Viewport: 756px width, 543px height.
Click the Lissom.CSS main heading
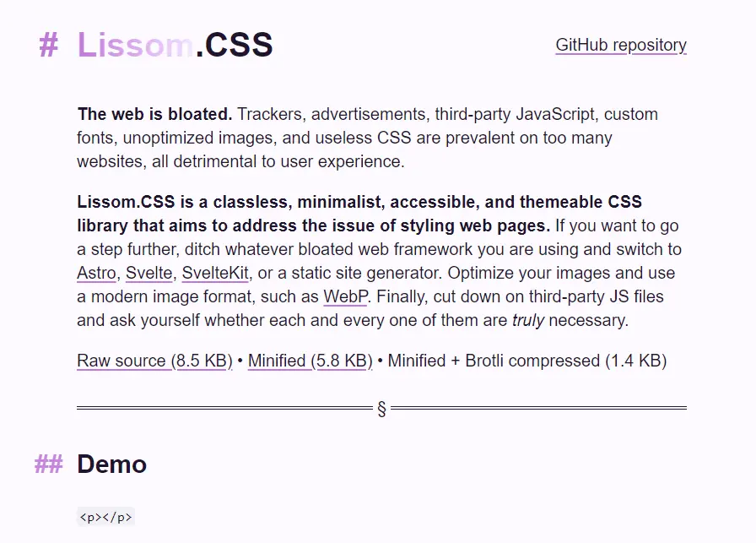pyautogui.click(x=175, y=45)
